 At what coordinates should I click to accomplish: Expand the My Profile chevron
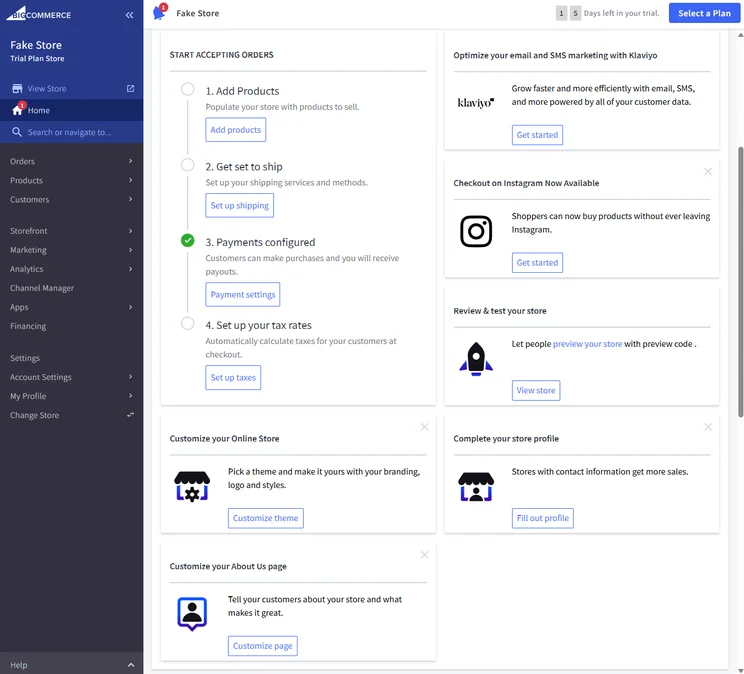[130, 396]
